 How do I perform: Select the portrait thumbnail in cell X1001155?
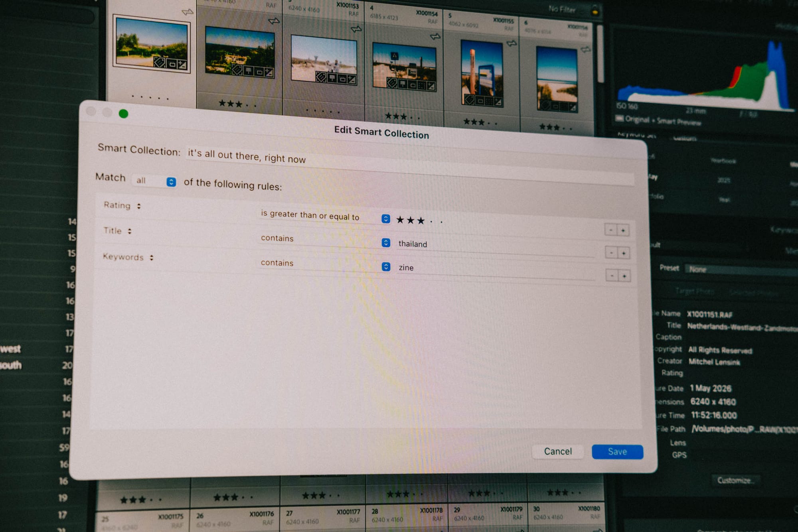[482, 73]
